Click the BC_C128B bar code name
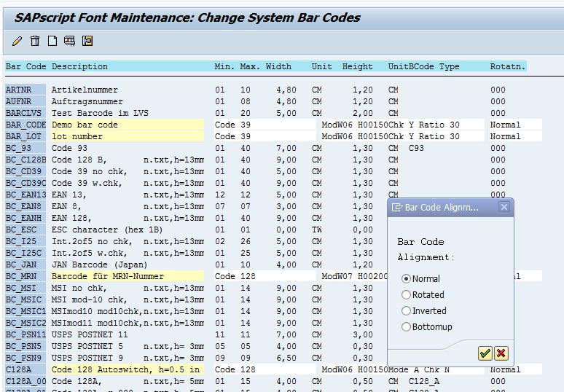 [26, 160]
